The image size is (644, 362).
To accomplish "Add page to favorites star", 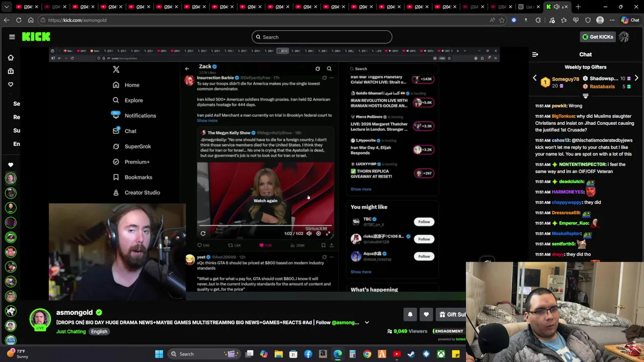I will point(502,20).
